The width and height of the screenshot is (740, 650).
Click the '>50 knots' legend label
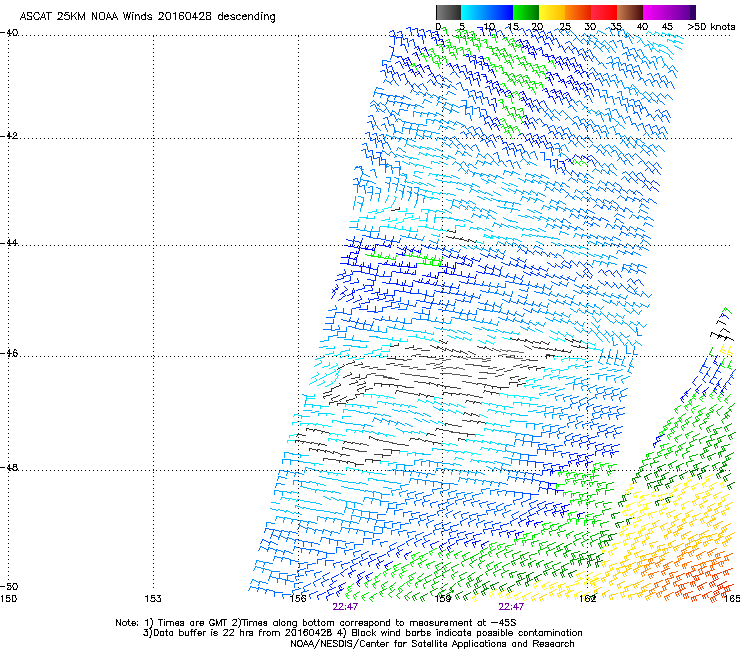tap(711, 26)
